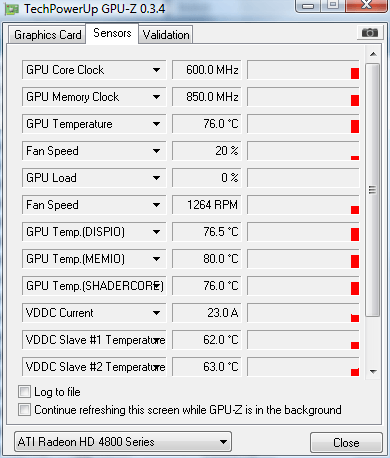Enable Log to file checkbox
390x458 pixels.
tap(24, 392)
